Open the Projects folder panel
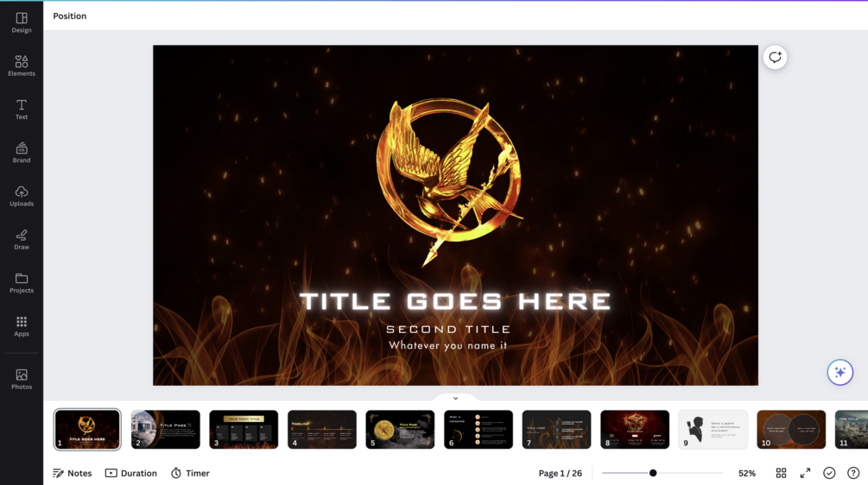This screenshot has width=868, height=485. (22, 283)
